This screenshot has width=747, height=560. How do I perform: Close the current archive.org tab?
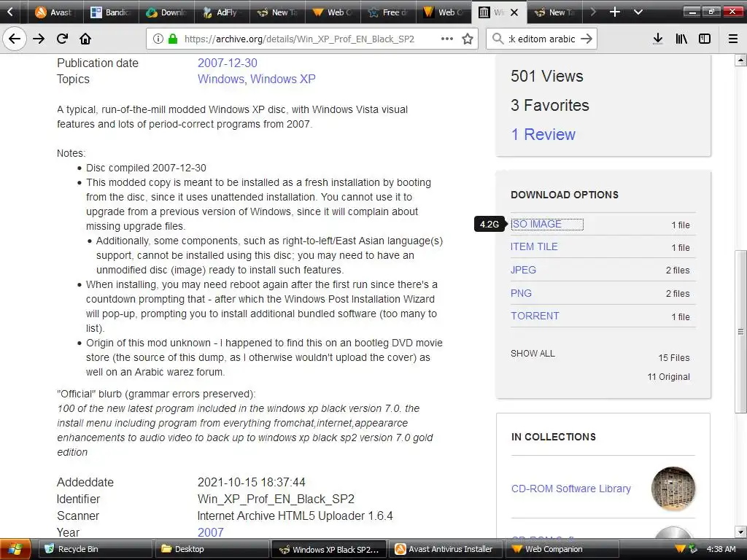[514, 12]
